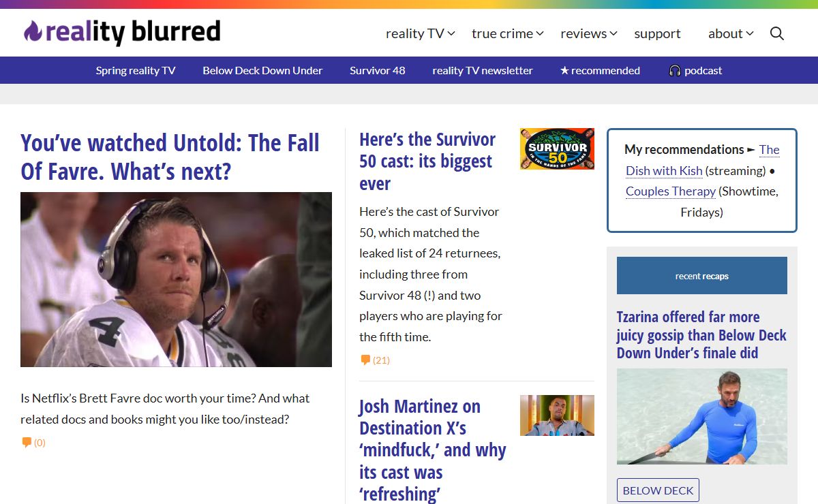Click 'My recommendations' label text

[684, 149]
